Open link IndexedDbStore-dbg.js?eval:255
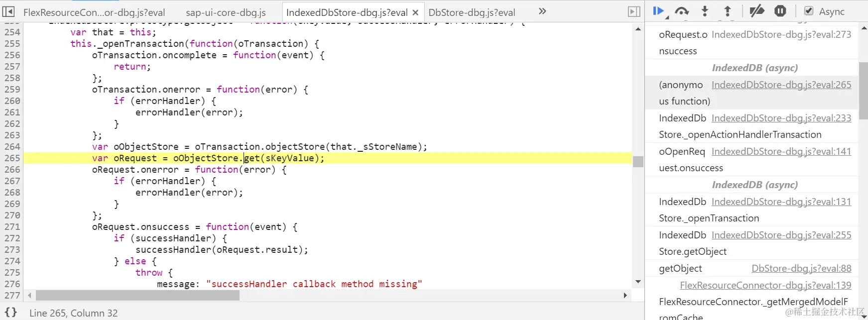 point(781,235)
